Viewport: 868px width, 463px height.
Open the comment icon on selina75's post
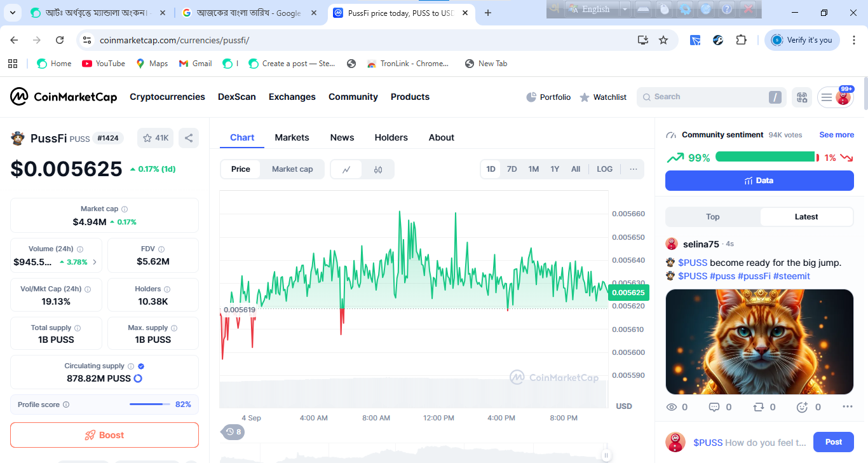[x=714, y=407]
